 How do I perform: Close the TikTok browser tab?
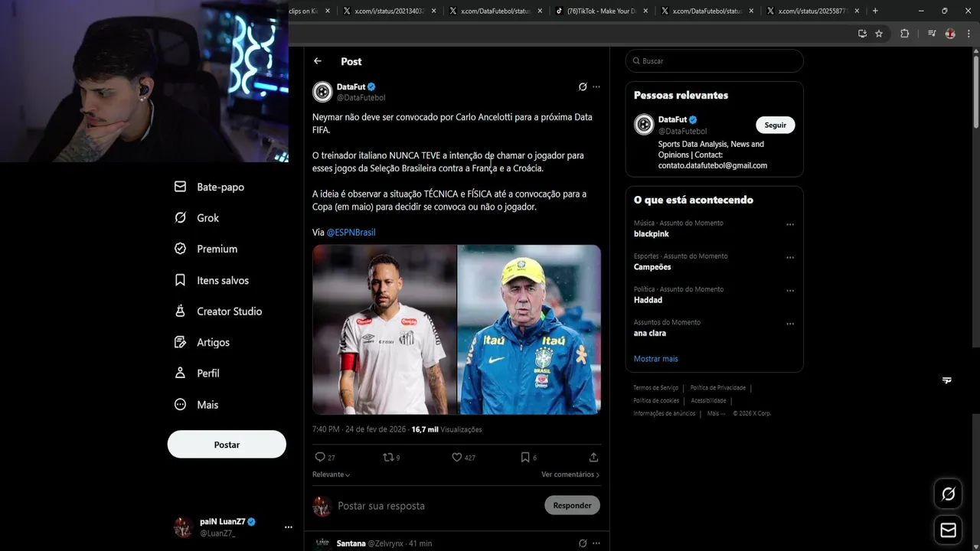pos(645,11)
